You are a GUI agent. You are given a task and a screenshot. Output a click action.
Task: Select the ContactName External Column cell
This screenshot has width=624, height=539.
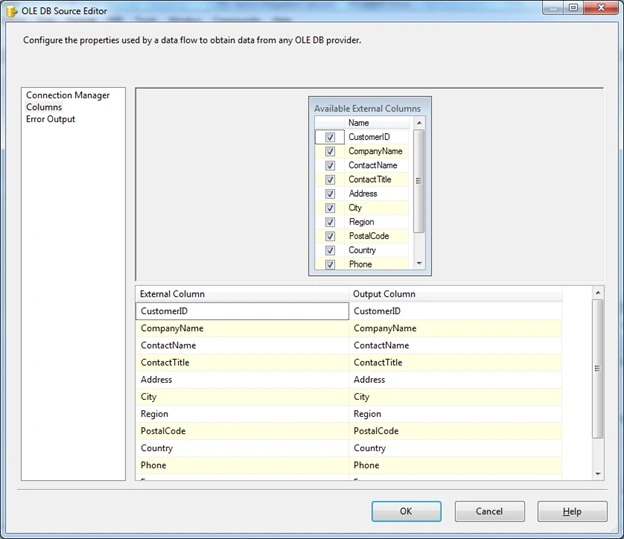coord(242,345)
